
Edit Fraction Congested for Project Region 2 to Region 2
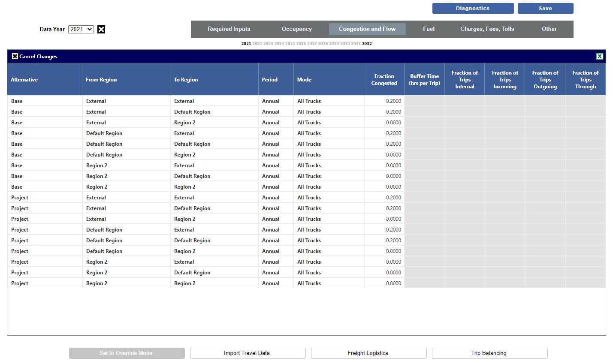(385, 283)
